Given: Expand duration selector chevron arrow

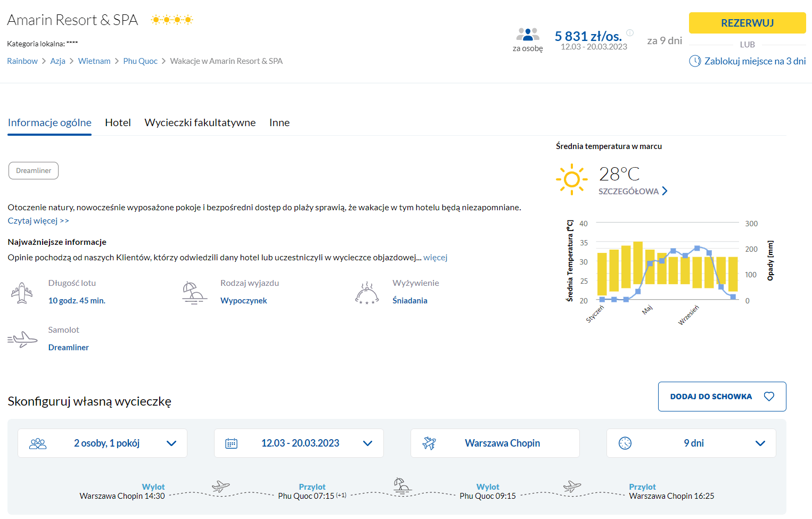Looking at the screenshot, I should (760, 443).
